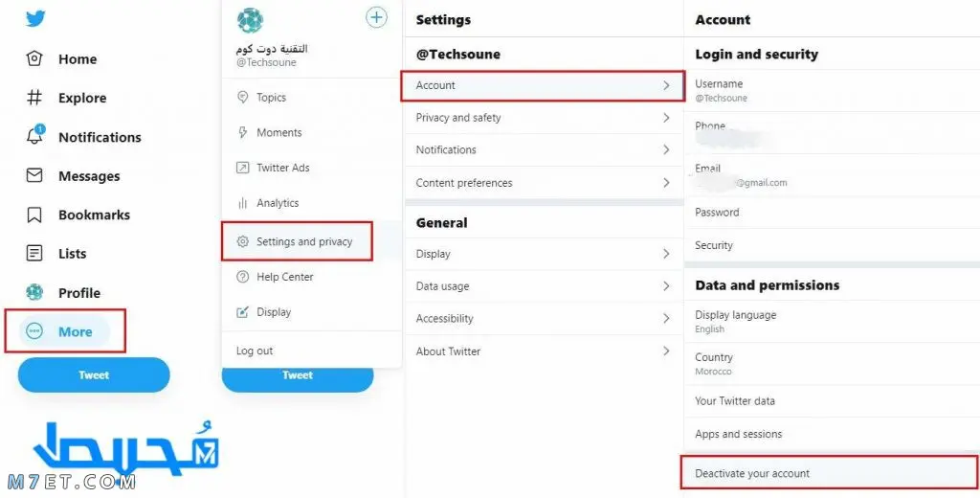Click the gear icon beside Settings and privacy

242,241
